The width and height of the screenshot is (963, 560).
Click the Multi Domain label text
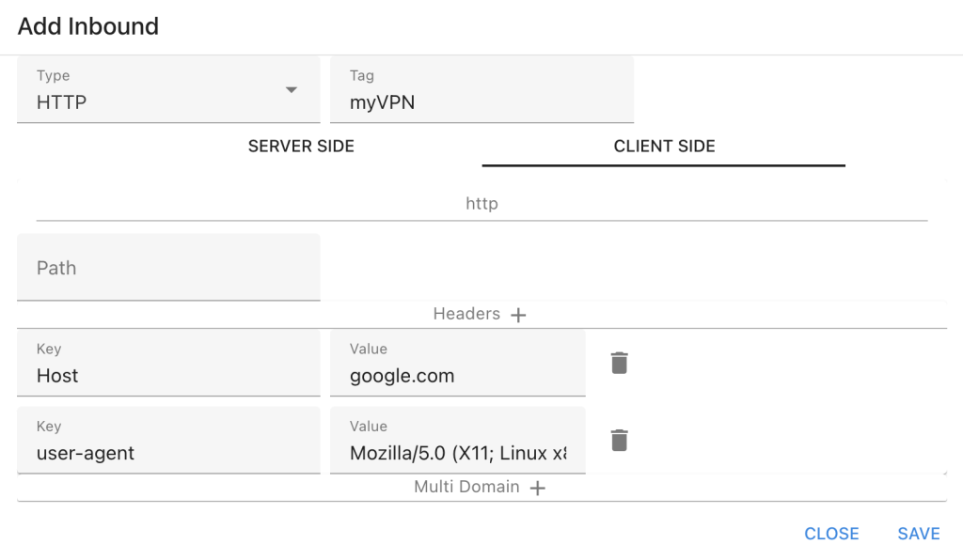coord(466,487)
